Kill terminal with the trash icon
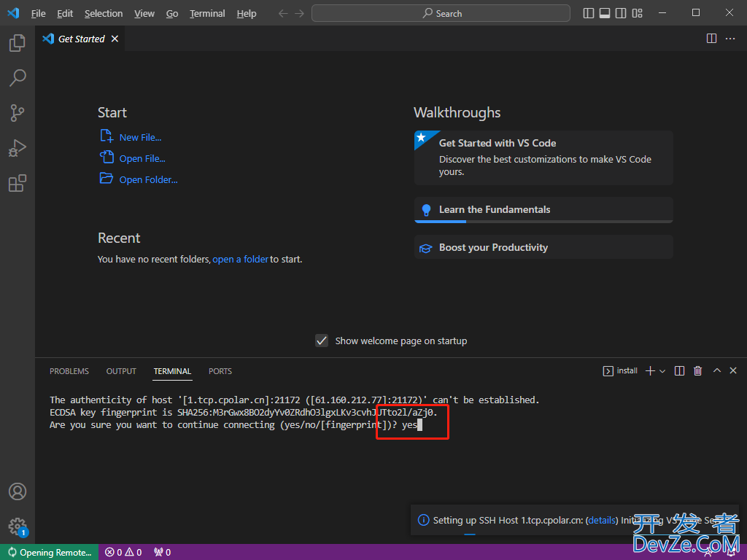Viewport: 747px width, 560px height. pos(698,371)
